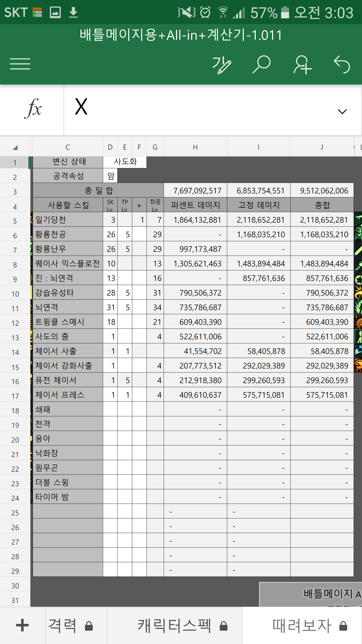Tap the formula bar input field
The width and height of the screenshot is (362, 644).
(x=201, y=109)
